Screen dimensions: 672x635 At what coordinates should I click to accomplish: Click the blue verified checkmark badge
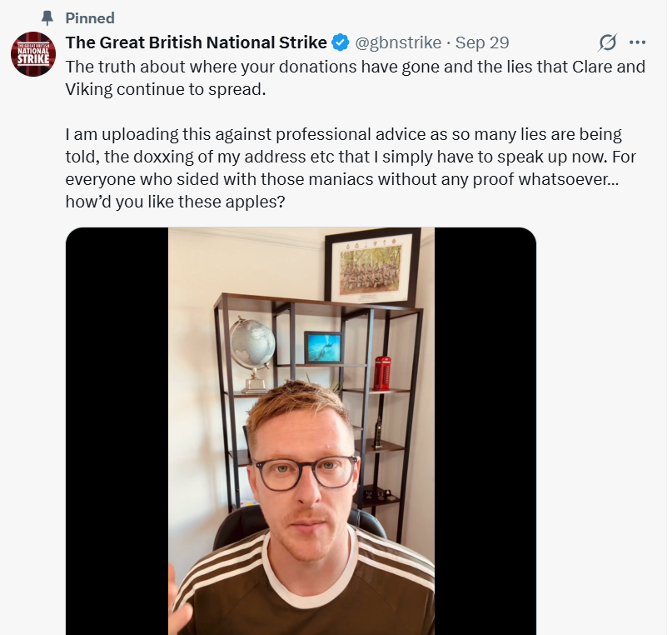pyautogui.click(x=341, y=42)
